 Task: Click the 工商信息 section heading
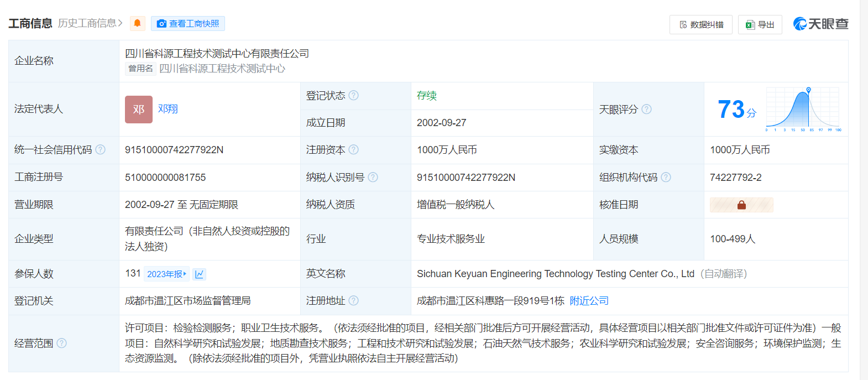coord(30,23)
